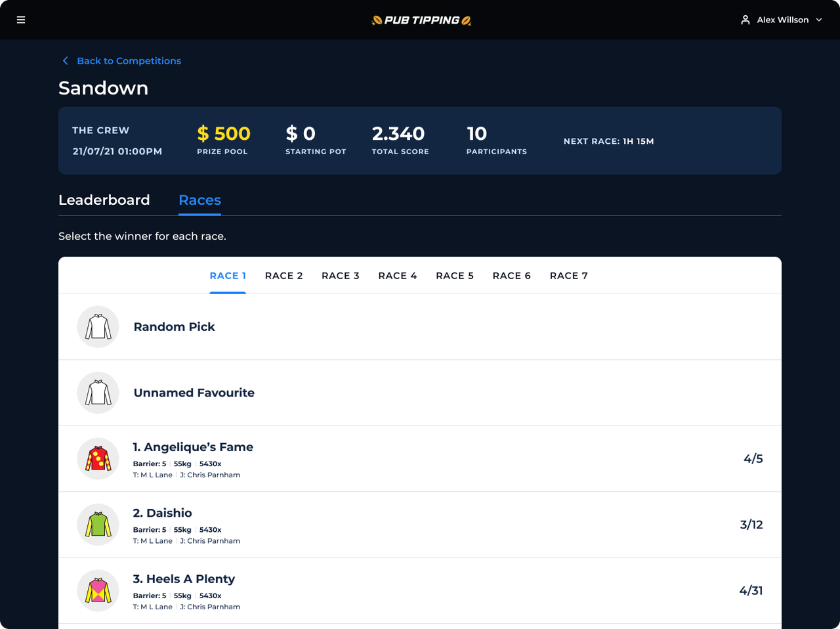Image resolution: width=840 pixels, height=629 pixels.
Task: Go back to Competitions link
Action: (129, 61)
